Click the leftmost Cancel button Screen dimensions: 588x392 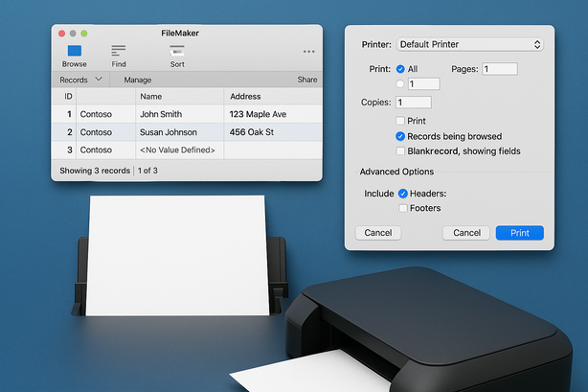378,233
